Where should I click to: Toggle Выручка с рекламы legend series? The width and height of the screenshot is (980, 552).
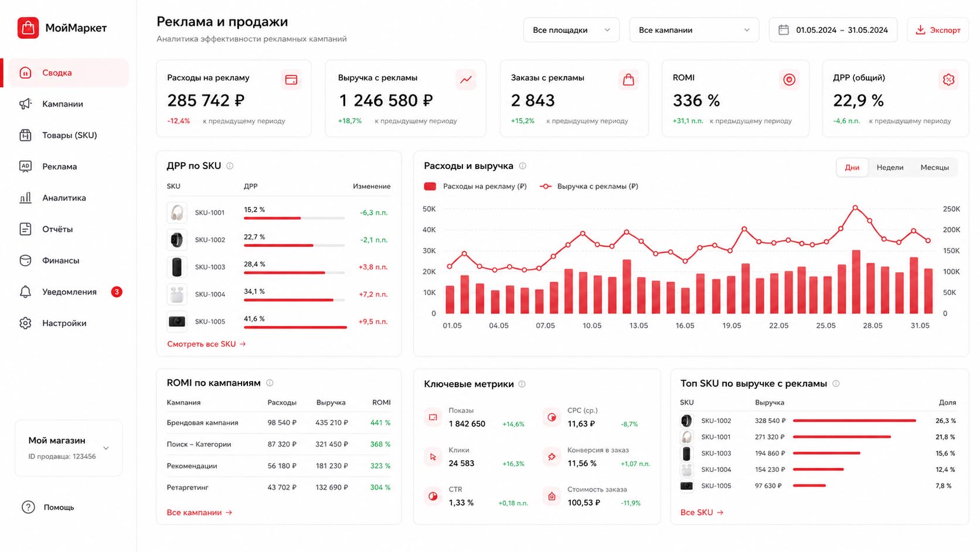(588, 187)
